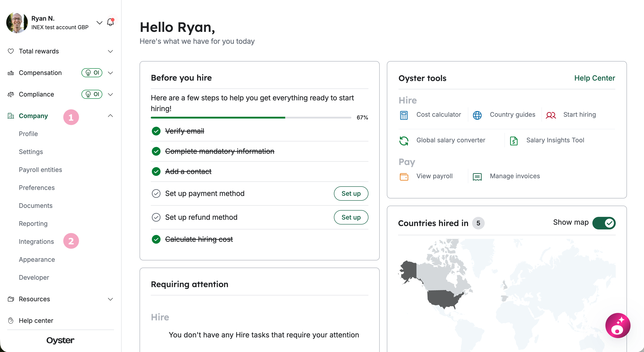Open Cost calculator tool
Image resolution: width=644 pixels, height=352 pixels.
438,114
